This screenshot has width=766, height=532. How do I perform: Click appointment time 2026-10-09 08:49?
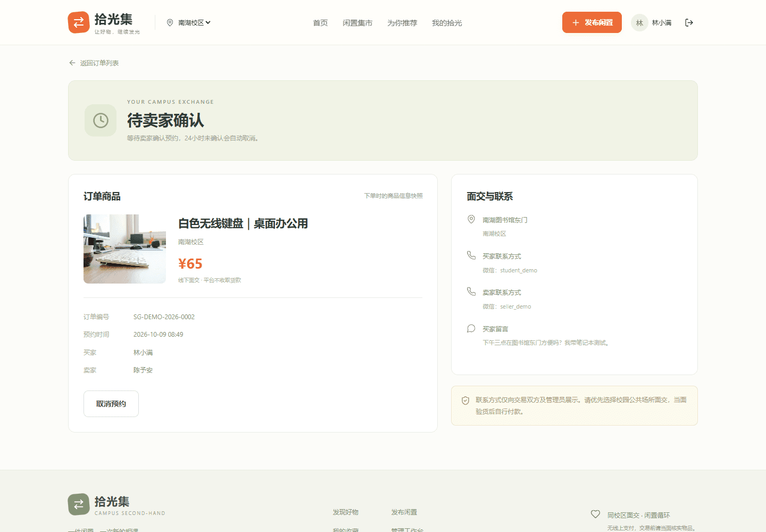(x=158, y=335)
